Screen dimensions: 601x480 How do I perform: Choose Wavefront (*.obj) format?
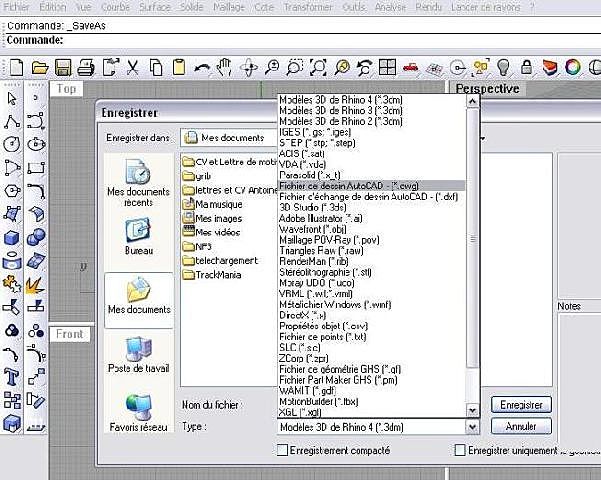click(371, 229)
